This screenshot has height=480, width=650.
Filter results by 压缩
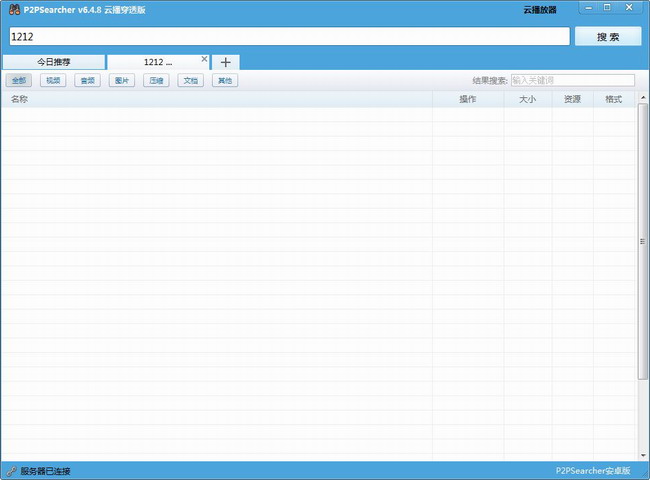coord(156,80)
